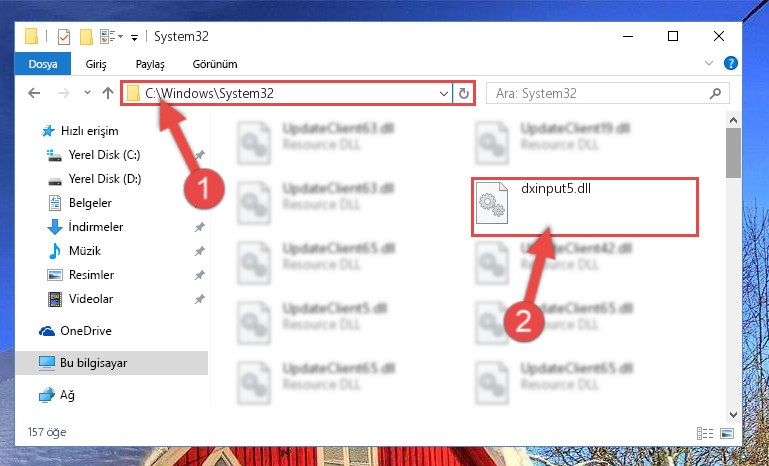
Task: Switch to details view layout icon
Action: pyautogui.click(x=705, y=433)
